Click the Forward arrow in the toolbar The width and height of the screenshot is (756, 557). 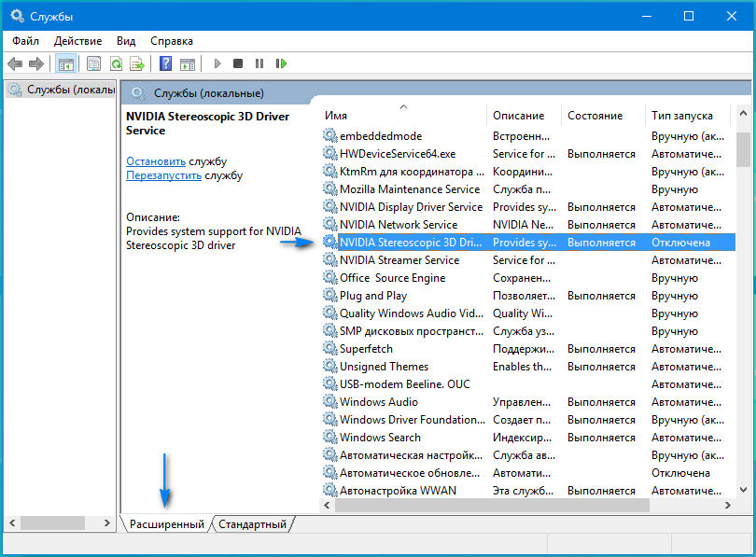[36, 63]
